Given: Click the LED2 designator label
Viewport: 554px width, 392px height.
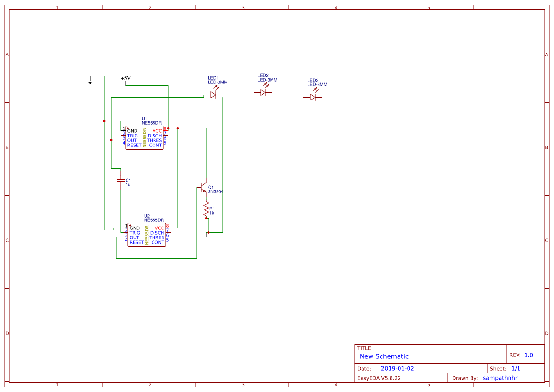Looking at the screenshot, I should [263, 76].
